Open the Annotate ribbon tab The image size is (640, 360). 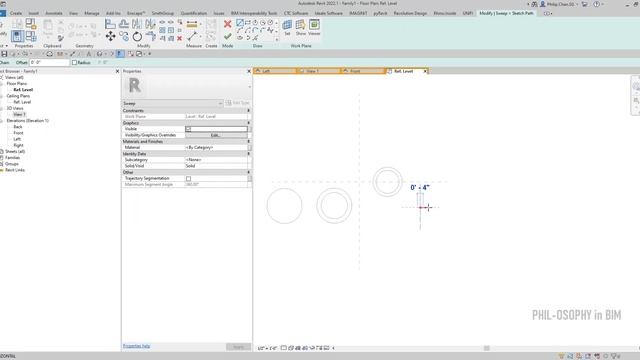pyautogui.click(x=54, y=13)
